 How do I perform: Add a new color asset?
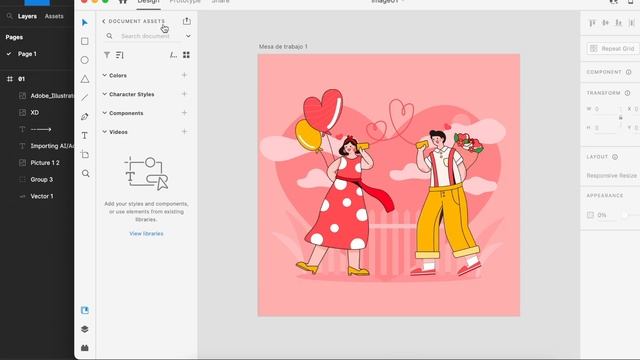184,75
